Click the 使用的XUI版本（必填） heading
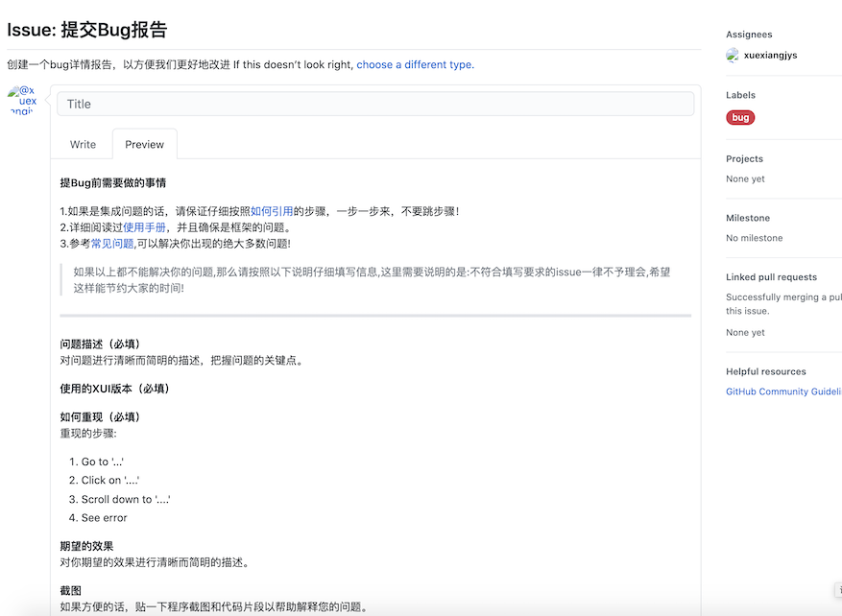The height and width of the screenshot is (616, 842). 115,389
